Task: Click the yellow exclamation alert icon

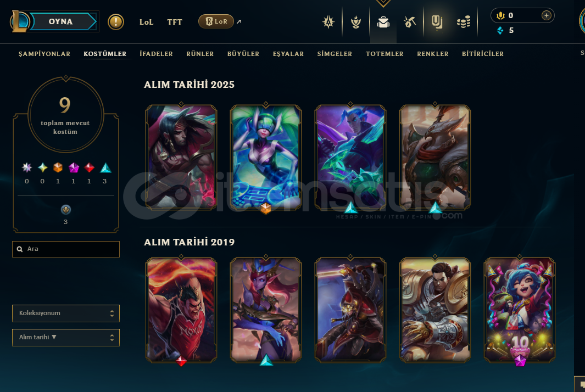Action: tap(116, 21)
